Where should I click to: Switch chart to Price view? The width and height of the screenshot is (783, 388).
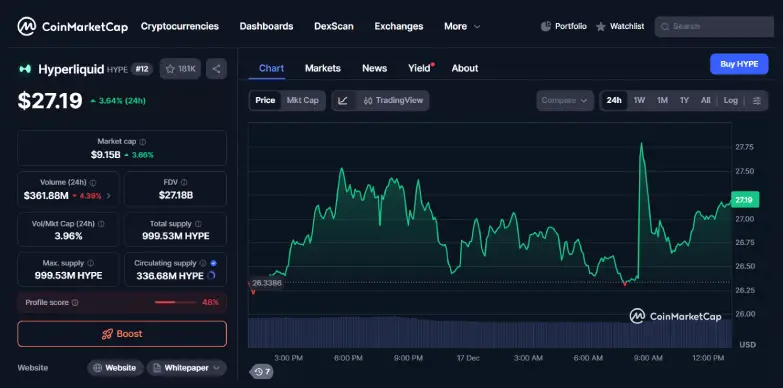click(265, 100)
